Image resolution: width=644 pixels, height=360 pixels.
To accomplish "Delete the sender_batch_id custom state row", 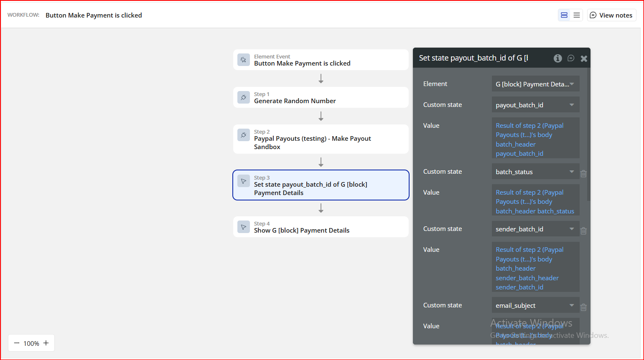I will click(x=584, y=231).
